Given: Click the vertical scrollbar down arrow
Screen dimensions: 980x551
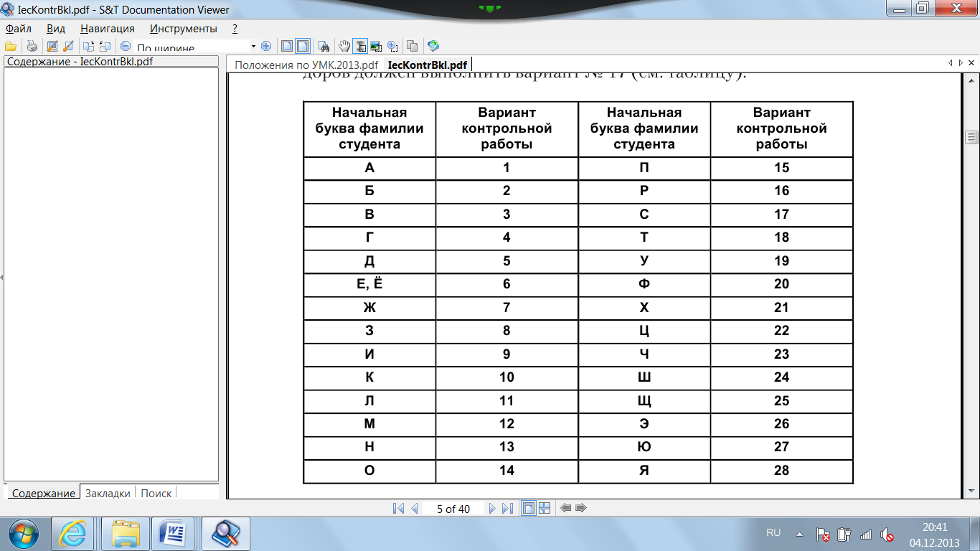Looking at the screenshot, I should [x=971, y=491].
